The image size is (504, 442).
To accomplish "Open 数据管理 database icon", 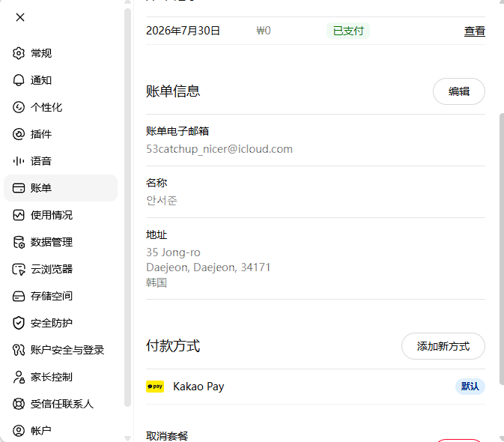I will [19, 242].
